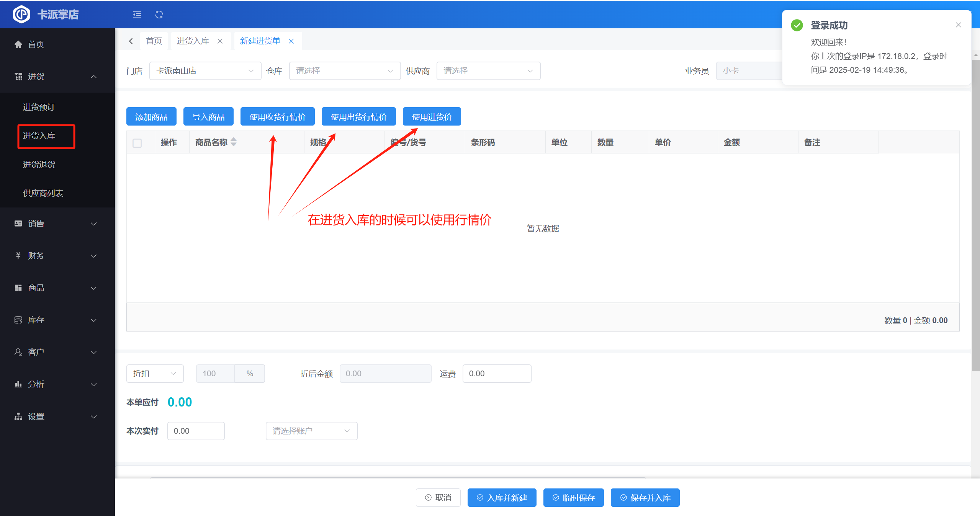Click the refresh icon in the header
980x516 pixels.
[x=159, y=15]
